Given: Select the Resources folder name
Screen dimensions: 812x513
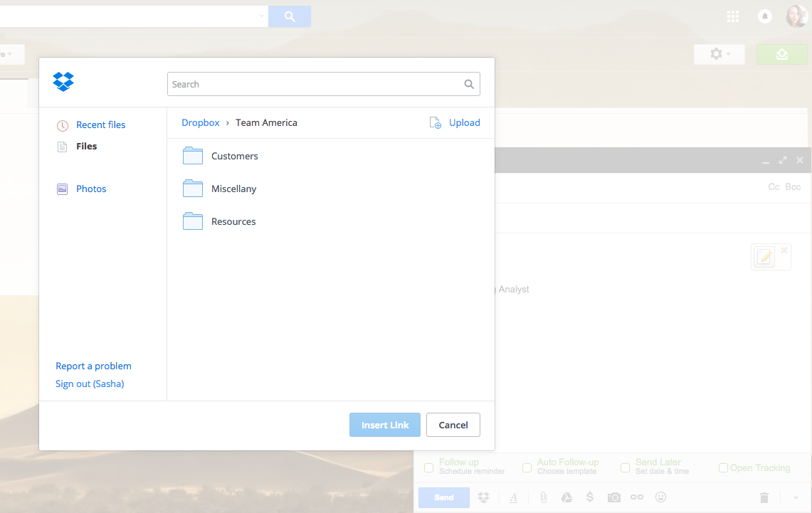Looking at the screenshot, I should pos(233,221).
